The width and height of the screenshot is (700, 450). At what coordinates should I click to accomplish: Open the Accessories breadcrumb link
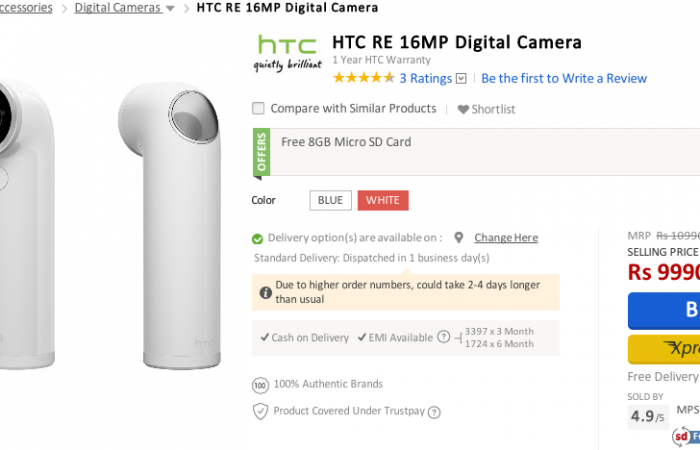click(x=27, y=8)
